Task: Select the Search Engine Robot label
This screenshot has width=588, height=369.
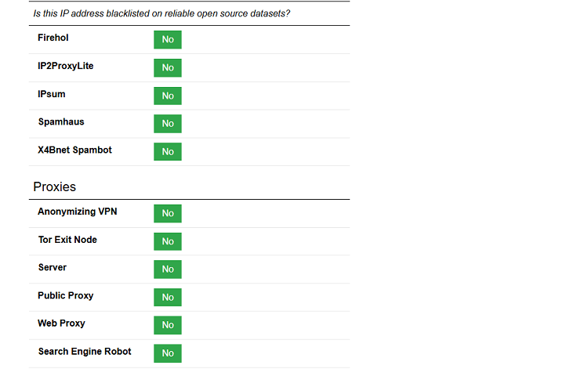Action: click(85, 352)
